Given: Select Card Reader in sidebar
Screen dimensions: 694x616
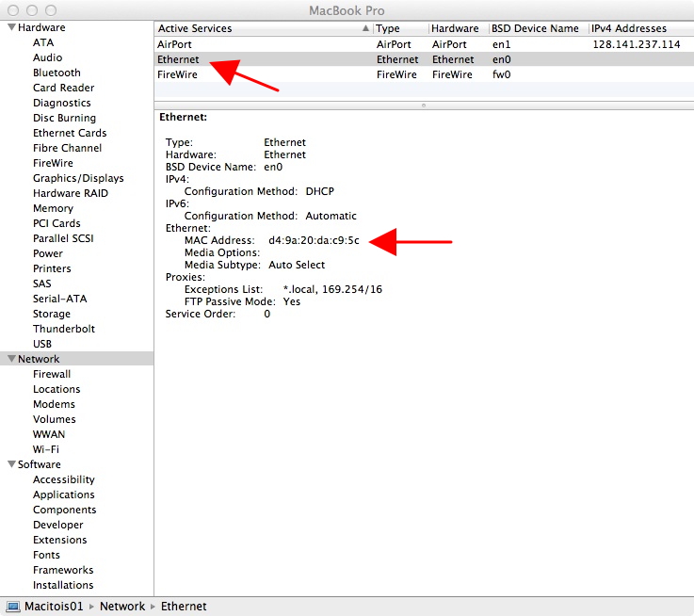Looking at the screenshot, I should pos(63,88).
